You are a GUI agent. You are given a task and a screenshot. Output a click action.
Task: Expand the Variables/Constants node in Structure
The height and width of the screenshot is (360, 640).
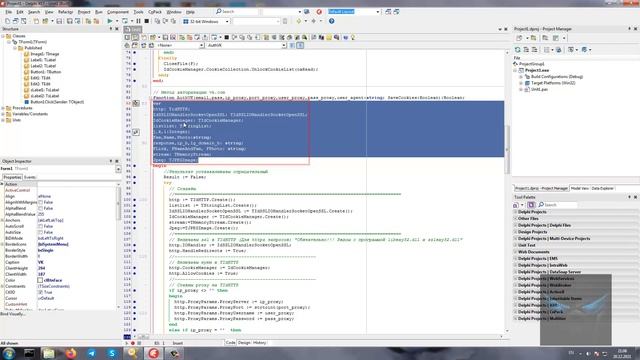pyautogui.click(x=3, y=114)
